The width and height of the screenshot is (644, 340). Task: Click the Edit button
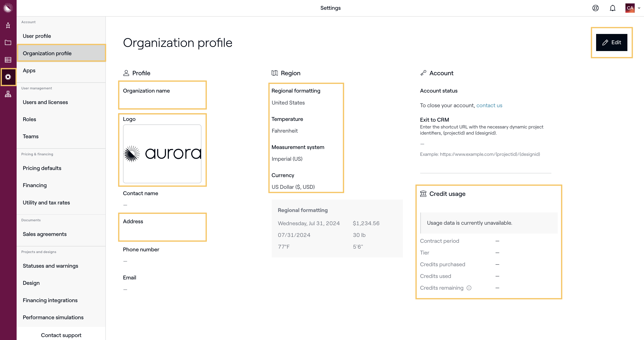pyautogui.click(x=612, y=42)
